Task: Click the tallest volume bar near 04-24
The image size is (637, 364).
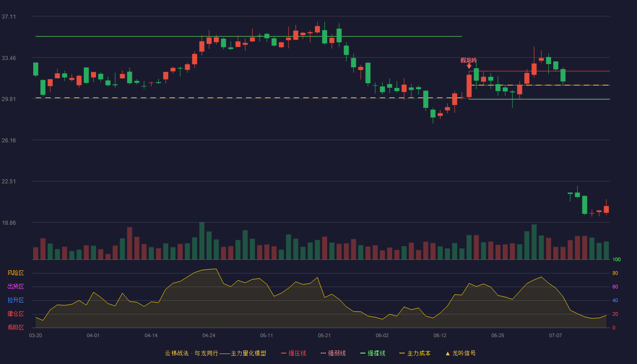Action: point(202,241)
